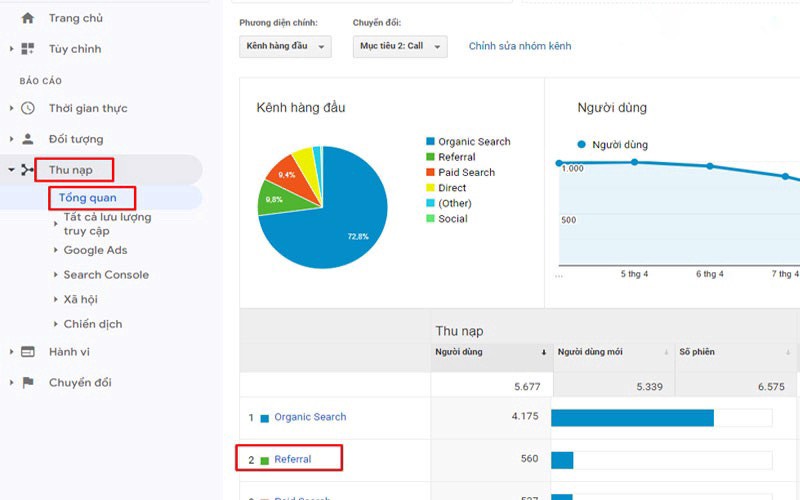Select Tổng quan under Thu nạp
800x500 pixels.
(87, 198)
